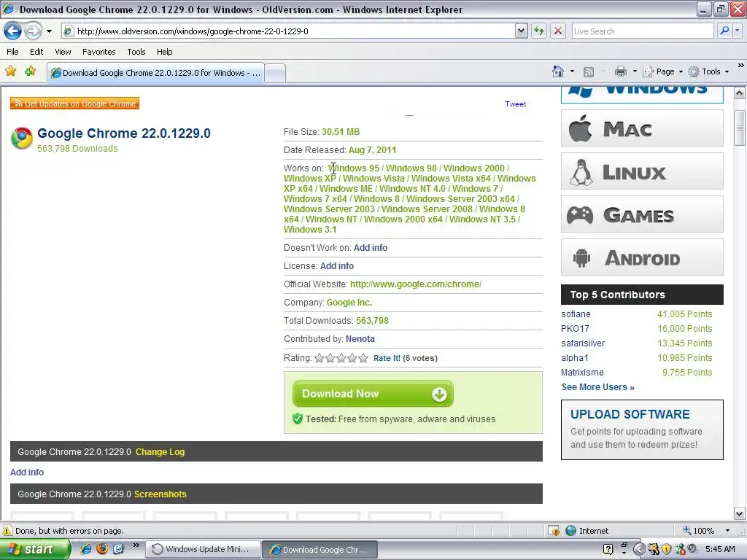
Task: Launch Firefox from Quick Launch
Action: click(x=102, y=548)
